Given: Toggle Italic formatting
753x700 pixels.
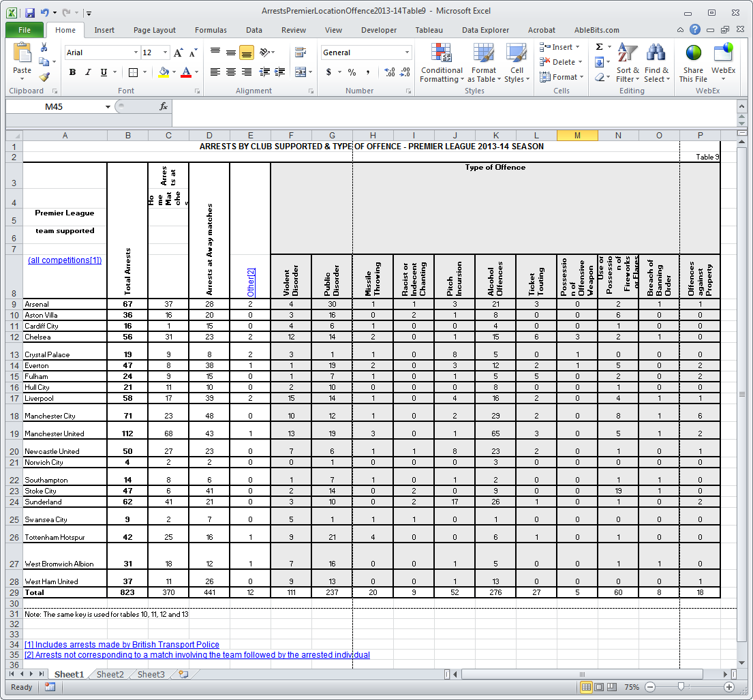Looking at the screenshot, I should click(88, 72).
